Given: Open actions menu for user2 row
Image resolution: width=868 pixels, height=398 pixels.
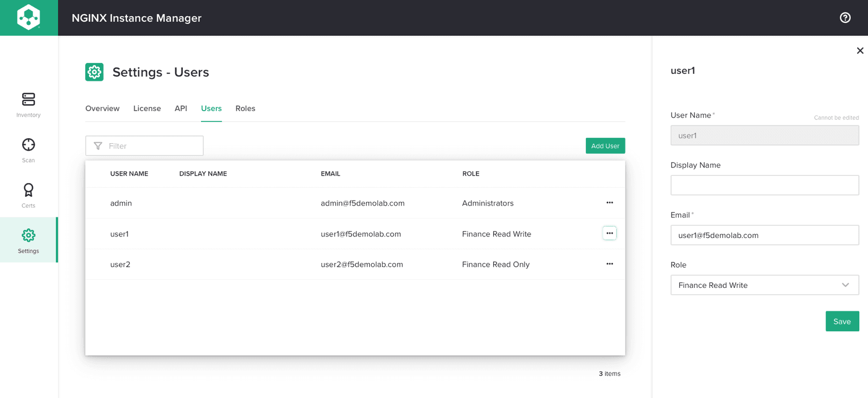Looking at the screenshot, I should coord(609,264).
